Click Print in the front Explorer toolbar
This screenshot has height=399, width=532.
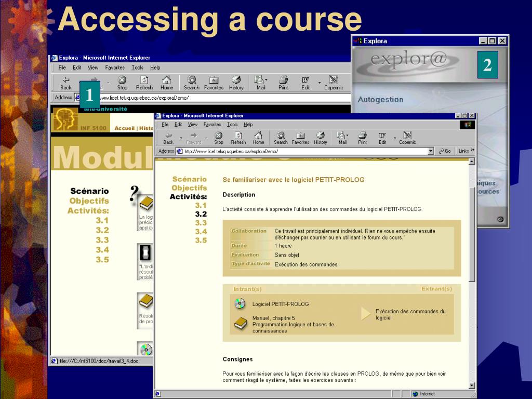[x=362, y=138]
